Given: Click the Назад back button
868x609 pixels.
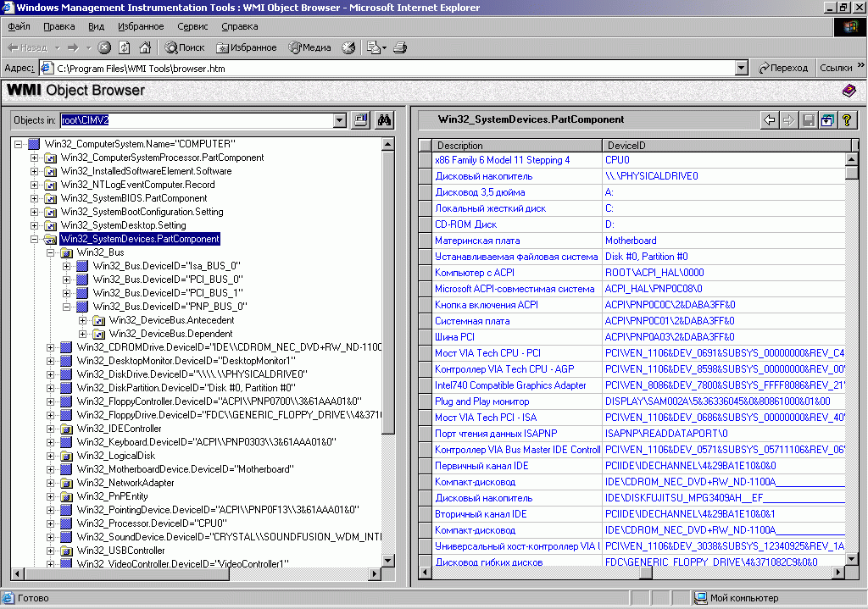Looking at the screenshot, I should [x=27, y=47].
